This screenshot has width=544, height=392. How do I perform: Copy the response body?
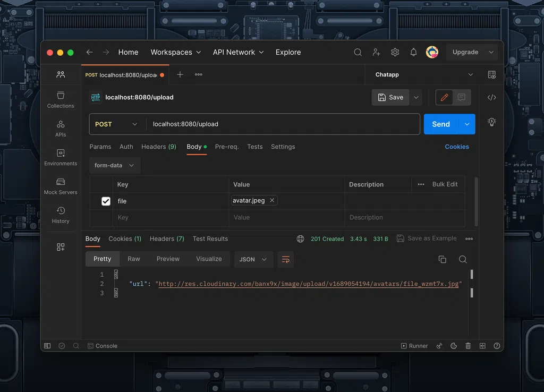tap(443, 260)
